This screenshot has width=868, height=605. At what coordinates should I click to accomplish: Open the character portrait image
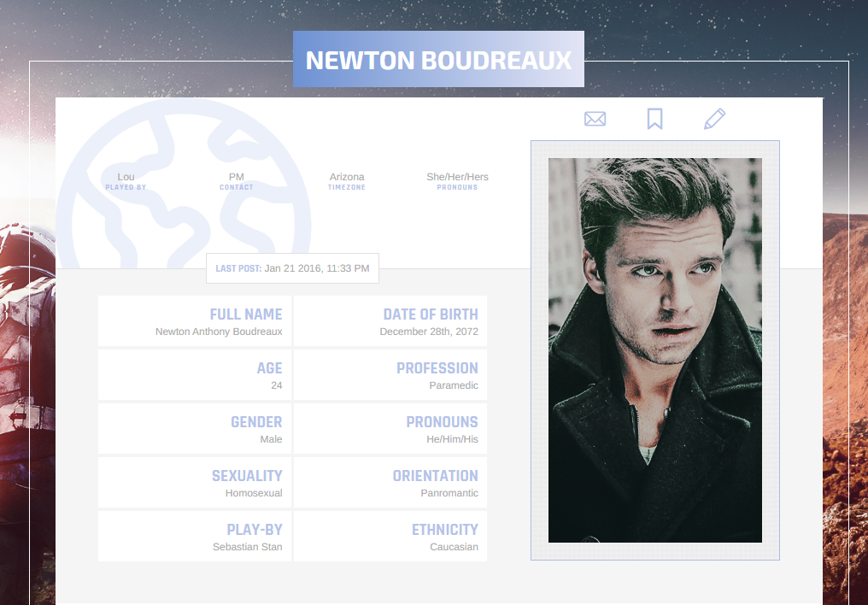pos(655,349)
